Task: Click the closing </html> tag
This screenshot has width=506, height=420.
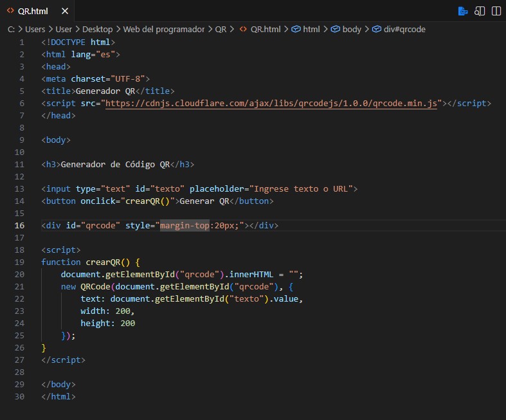Action: tap(59, 396)
